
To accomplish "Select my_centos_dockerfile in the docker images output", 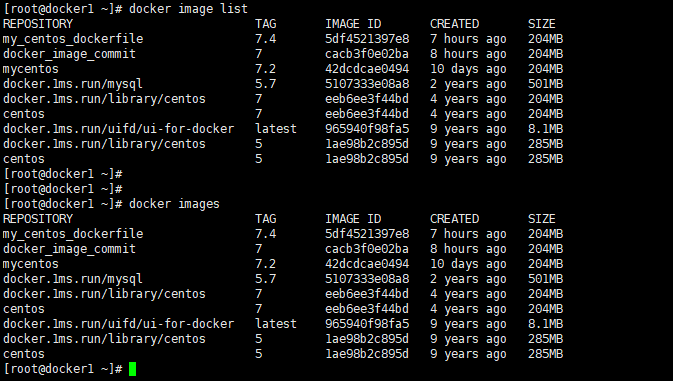I will click(73, 234).
